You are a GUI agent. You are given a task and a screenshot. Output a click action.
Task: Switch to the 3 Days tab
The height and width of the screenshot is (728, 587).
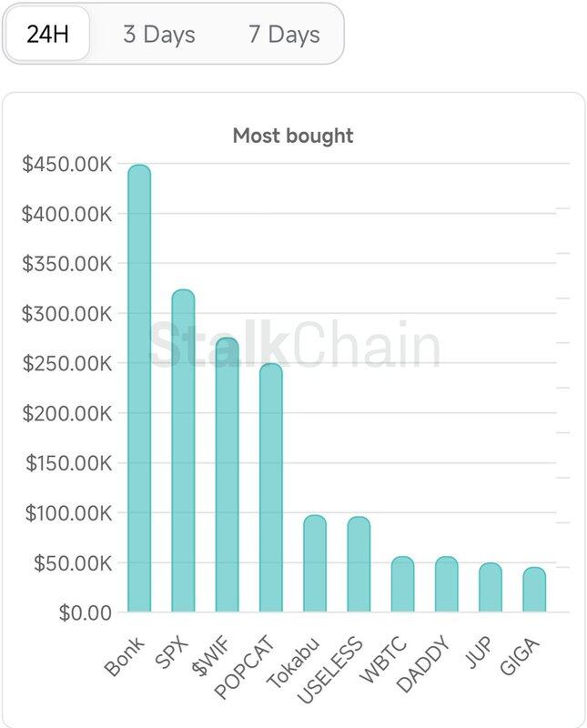pos(159,35)
